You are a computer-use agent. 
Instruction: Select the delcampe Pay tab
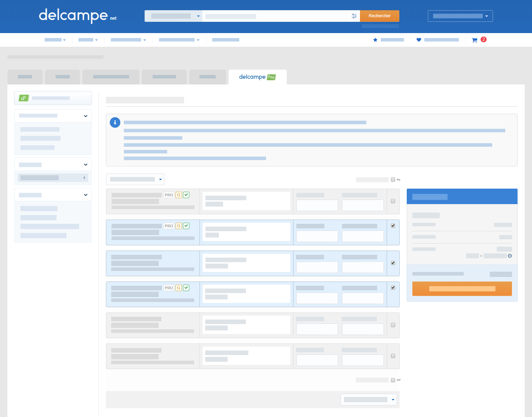258,77
